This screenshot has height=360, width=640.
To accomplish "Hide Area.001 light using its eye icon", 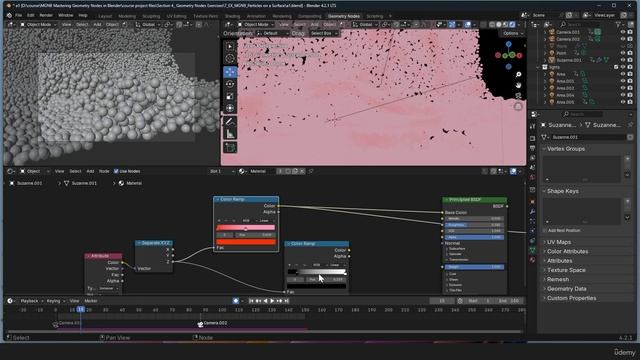I will point(623,81).
